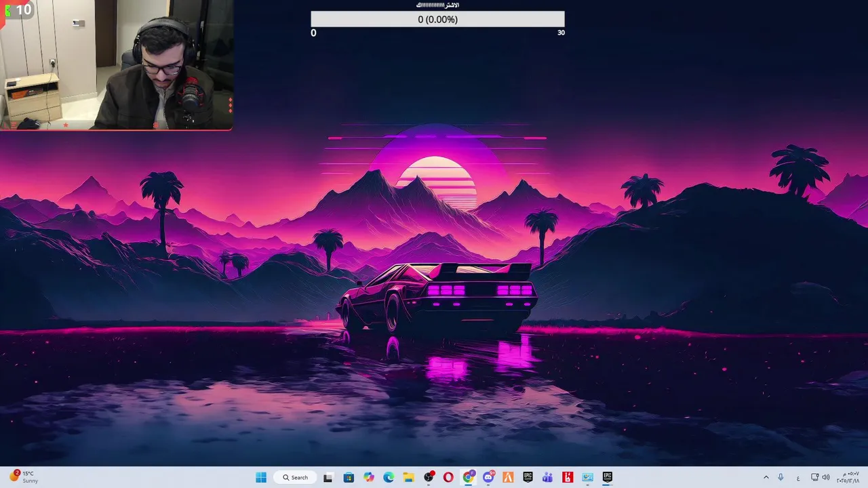Click the viewer count badge showing 10
The height and width of the screenshot is (488, 868).
point(18,9)
